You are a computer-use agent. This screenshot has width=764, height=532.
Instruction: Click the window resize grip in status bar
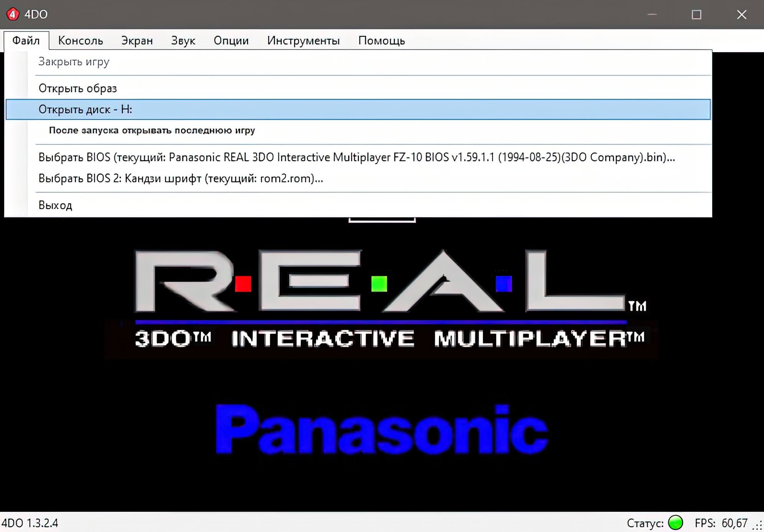pos(758,525)
